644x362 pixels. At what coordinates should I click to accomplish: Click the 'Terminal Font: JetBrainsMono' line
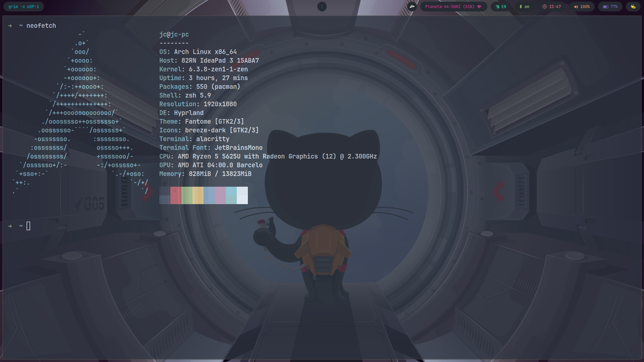(211, 147)
